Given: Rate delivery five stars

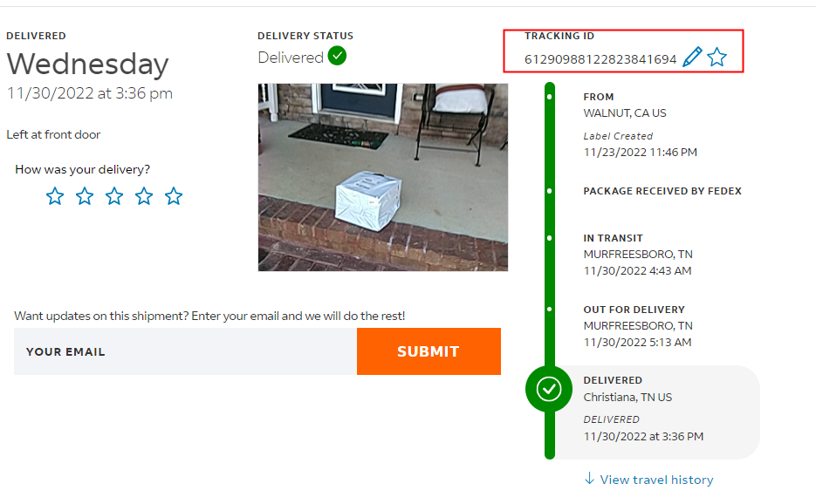Looking at the screenshot, I should point(174,196).
